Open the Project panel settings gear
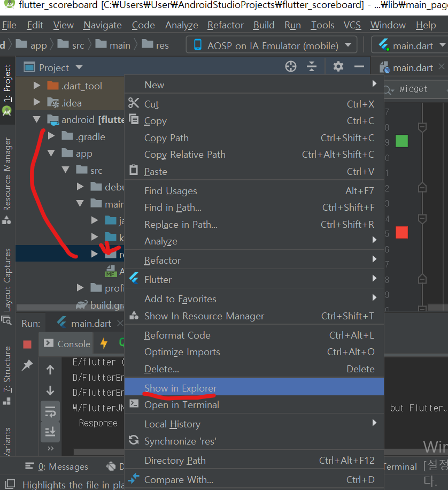Image resolution: width=448 pixels, height=490 pixels. 338,66
